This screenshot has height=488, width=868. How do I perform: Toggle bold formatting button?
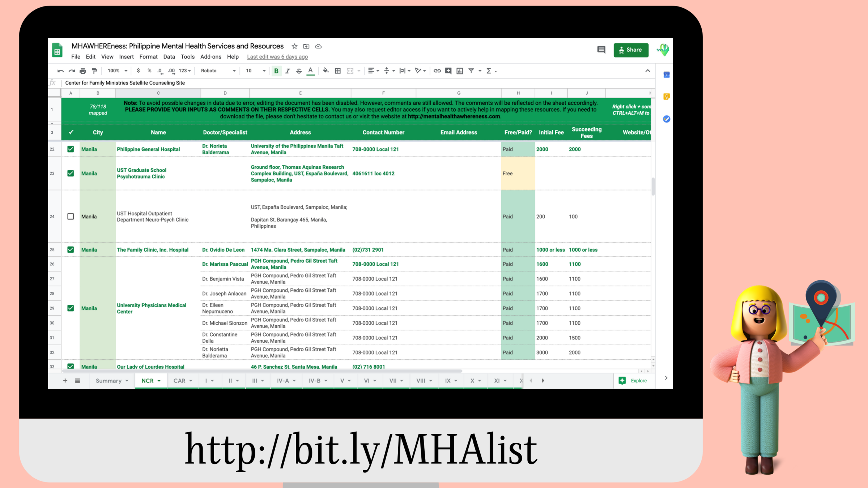point(276,71)
